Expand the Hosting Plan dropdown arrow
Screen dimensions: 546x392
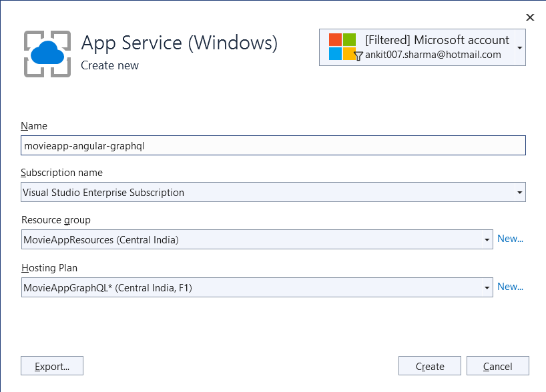coord(487,287)
